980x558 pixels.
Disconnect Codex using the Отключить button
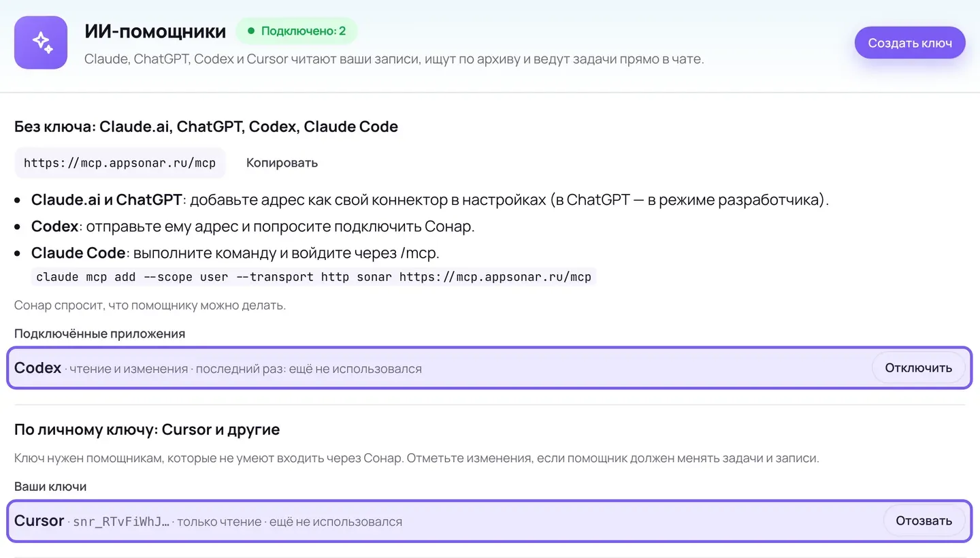click(919, 368)
